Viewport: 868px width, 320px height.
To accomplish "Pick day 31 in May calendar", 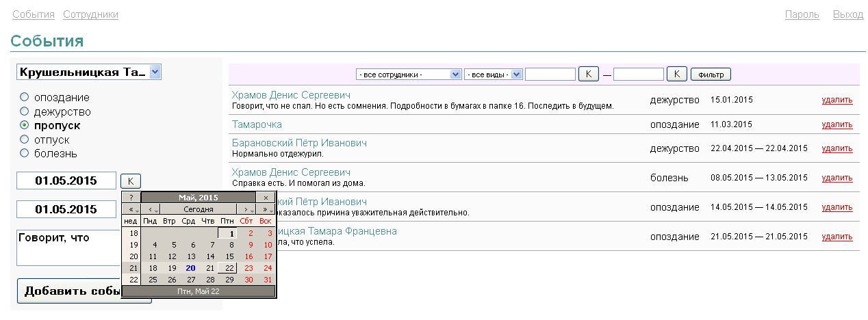I will click(266, 280).
